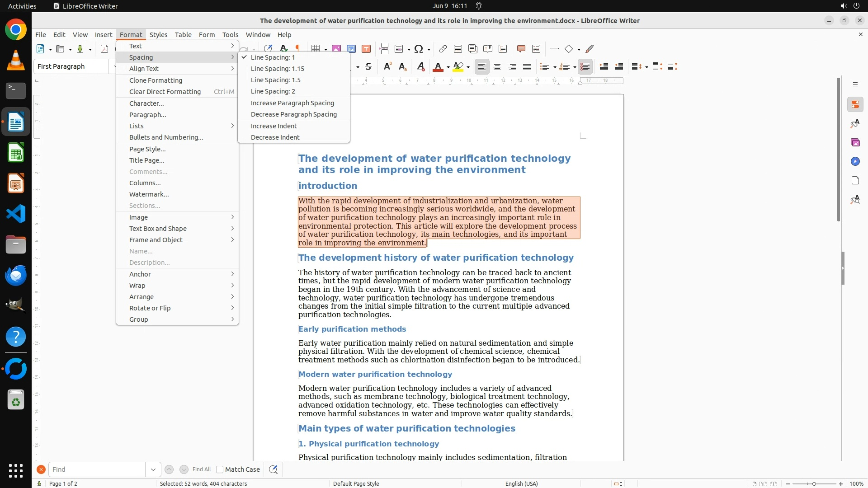Viewport: 868px width, 488px height.
Task: Click Increase Paragraph Spacing in submenu
Action: [x=292, y=103]
